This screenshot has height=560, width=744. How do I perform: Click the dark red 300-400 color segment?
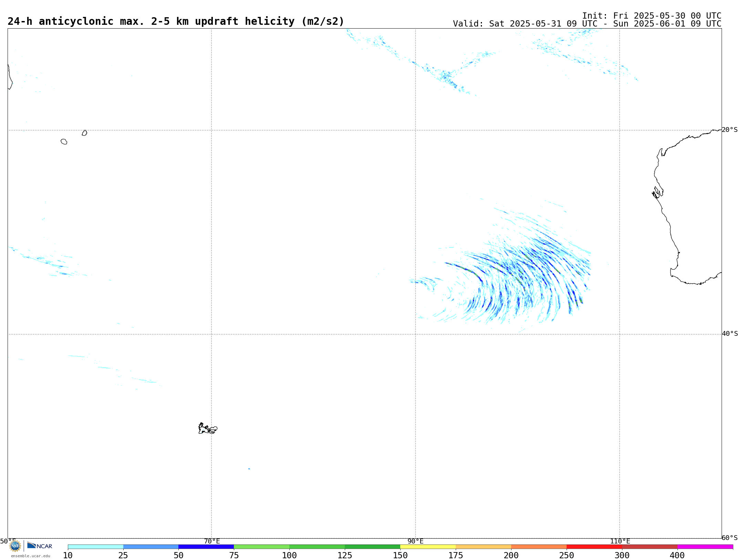650,547
